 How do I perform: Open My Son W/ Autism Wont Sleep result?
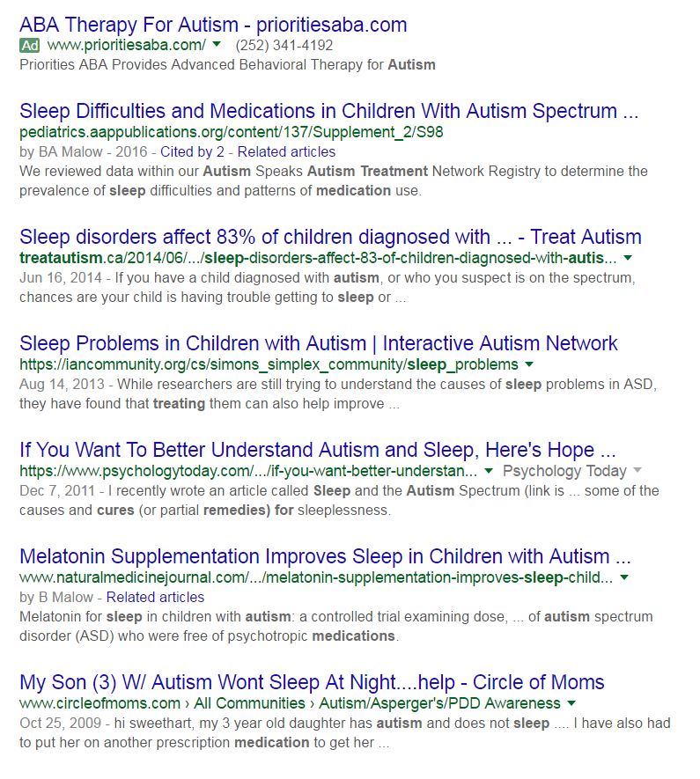(312, 682)
